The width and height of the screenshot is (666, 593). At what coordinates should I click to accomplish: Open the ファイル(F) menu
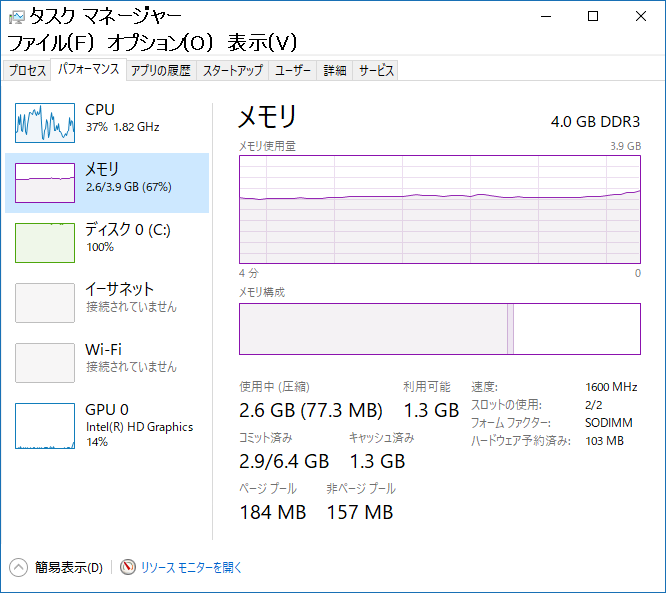52,43
